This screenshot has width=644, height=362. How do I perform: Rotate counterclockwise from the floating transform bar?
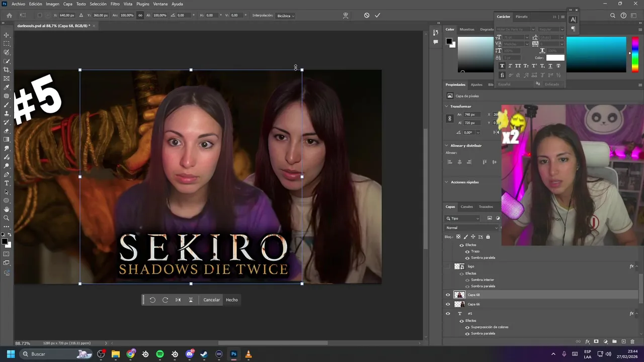click(x=152, y=300)
